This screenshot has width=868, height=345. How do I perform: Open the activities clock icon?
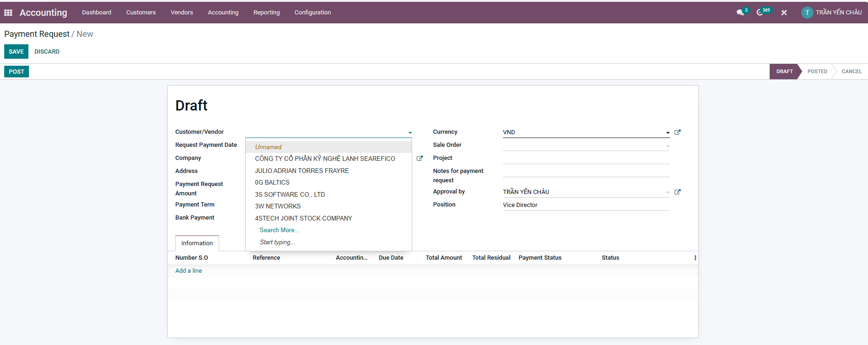[x=760, y=13]
